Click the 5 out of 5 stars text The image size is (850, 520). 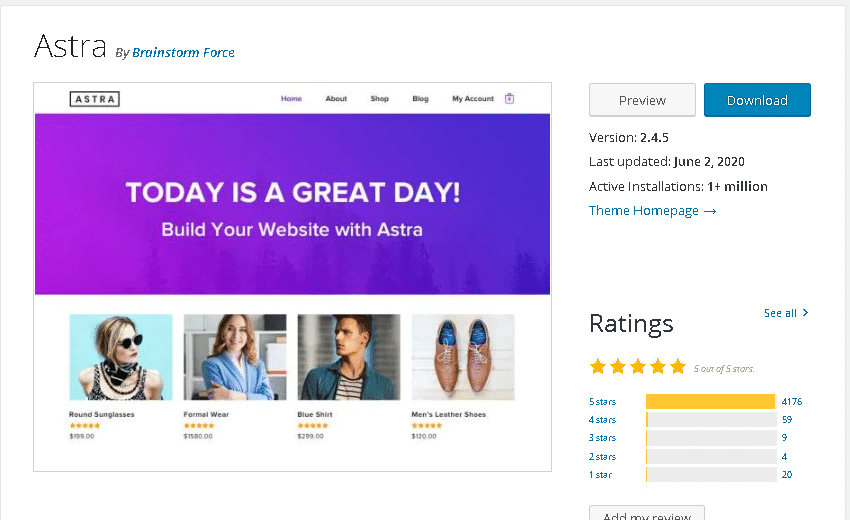coord(724,369)
